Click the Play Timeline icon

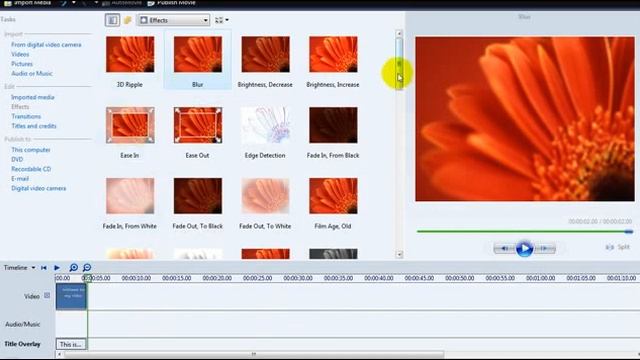point(57,268)
